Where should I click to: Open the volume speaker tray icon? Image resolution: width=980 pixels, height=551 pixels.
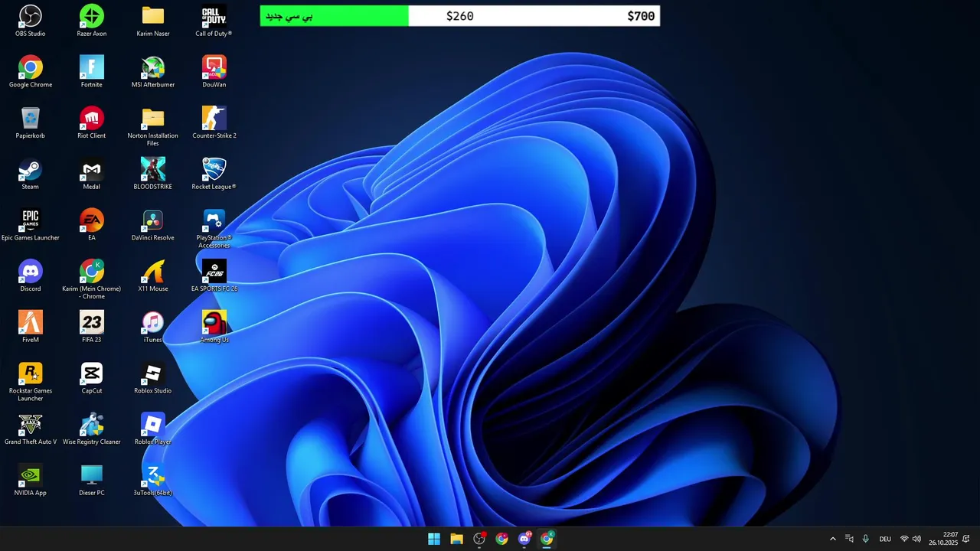916,539
